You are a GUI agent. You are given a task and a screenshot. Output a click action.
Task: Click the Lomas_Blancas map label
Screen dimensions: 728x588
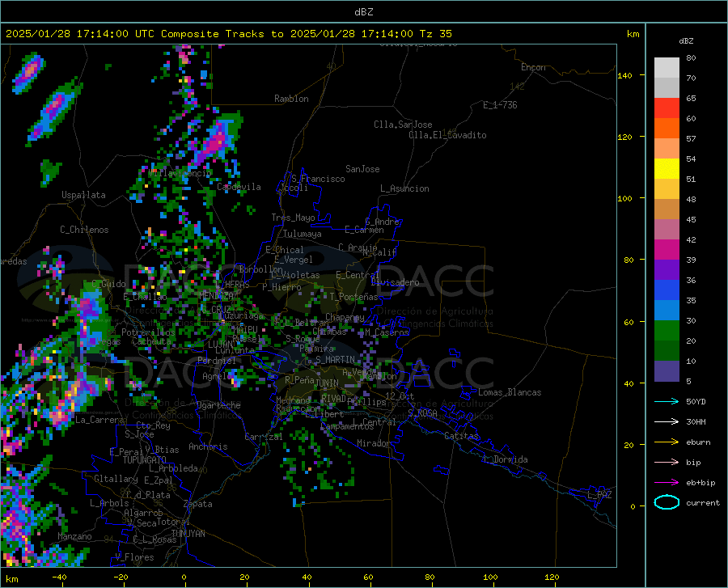(510, 392)
